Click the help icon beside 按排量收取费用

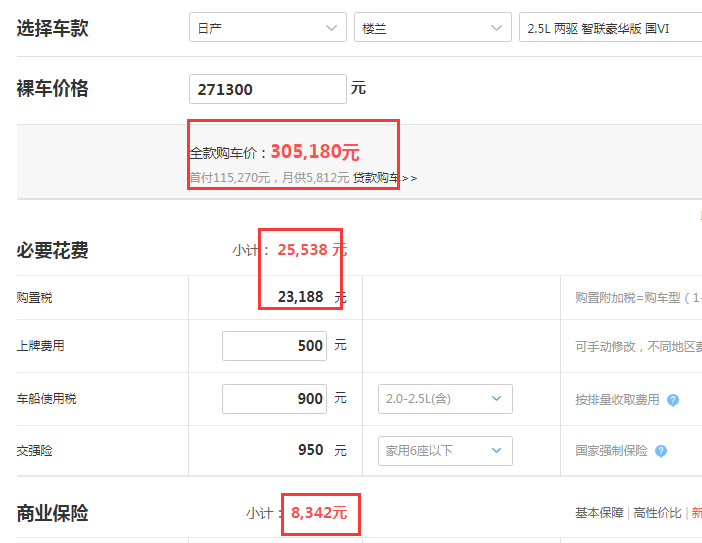coord(672,400)
